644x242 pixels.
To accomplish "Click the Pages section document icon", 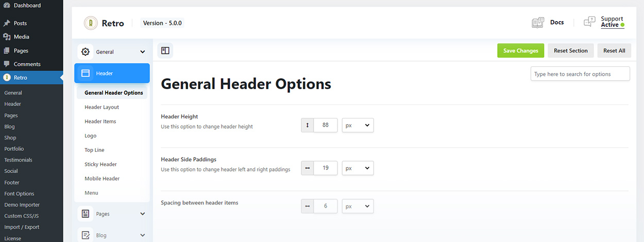I will tap(86, 214).
